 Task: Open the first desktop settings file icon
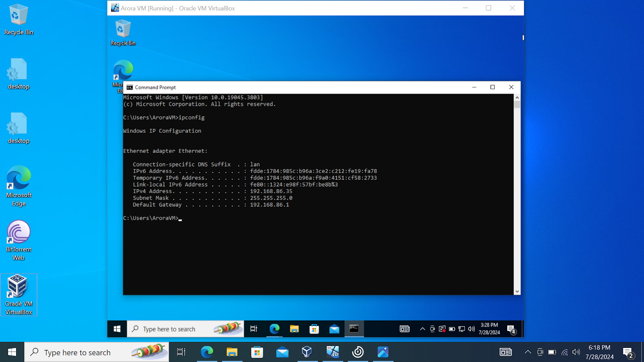[x=19, y=74]
